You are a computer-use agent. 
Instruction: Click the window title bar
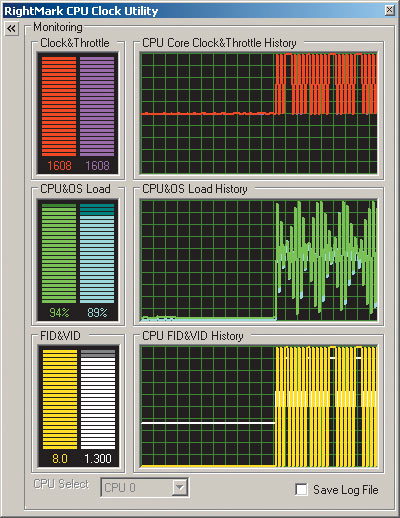pyautogui.click(x=193, y=11)
